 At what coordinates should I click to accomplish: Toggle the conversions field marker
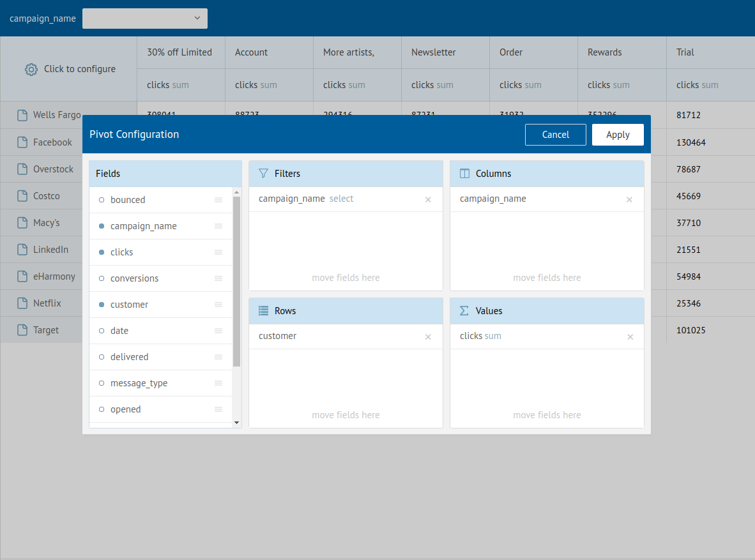pos(102,278)
